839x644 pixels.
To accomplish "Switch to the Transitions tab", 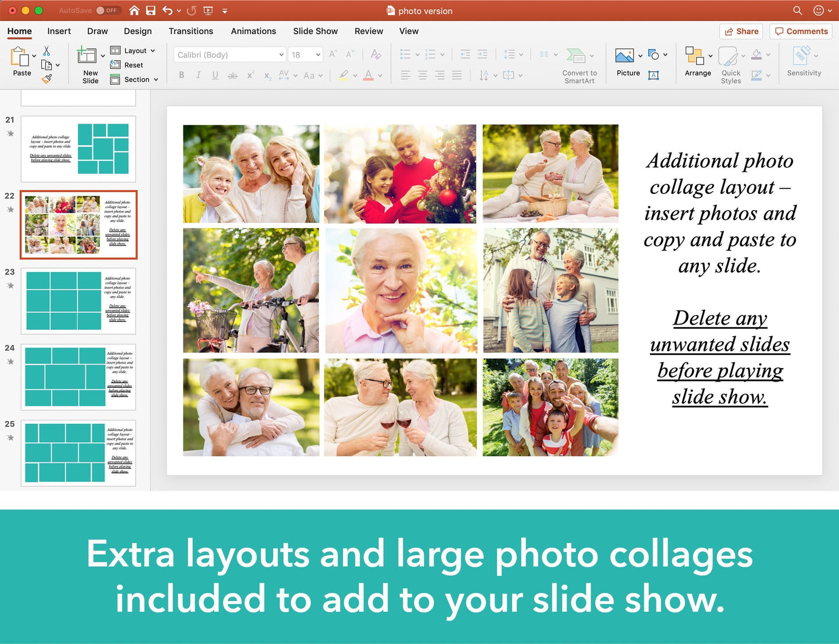I will (x=191, y=31).
